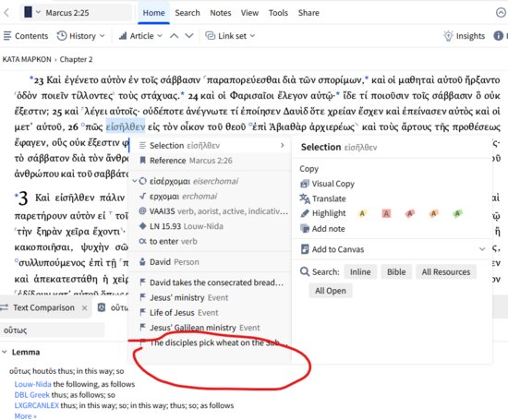Switch to the Home tab
508x420 pixels.
pyautogui.click(x=153, y=13)
